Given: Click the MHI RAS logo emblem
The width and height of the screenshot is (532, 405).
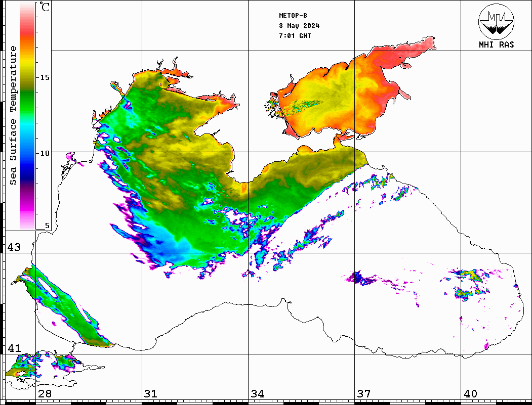Looking at the screenshot, I should (x=496, y=21).
